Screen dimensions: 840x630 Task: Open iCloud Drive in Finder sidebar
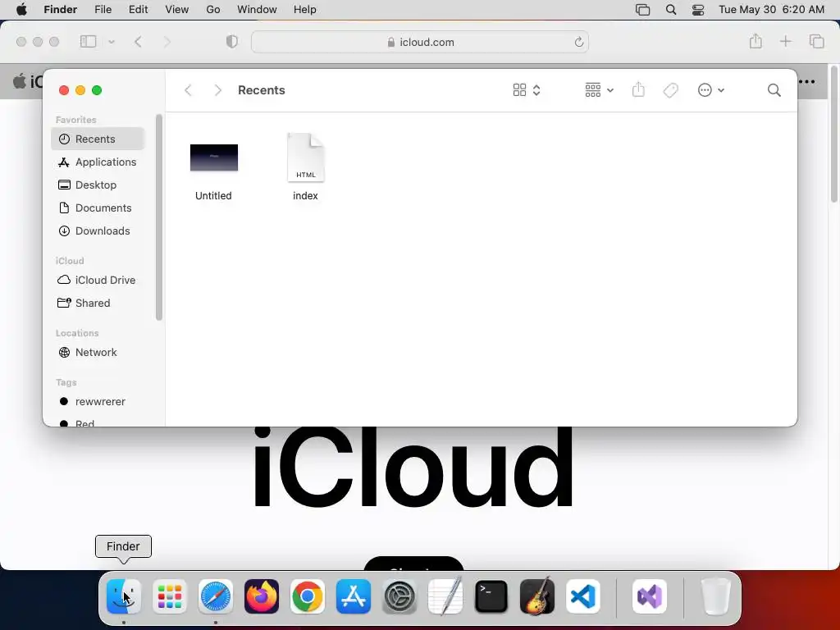(98, 281)
